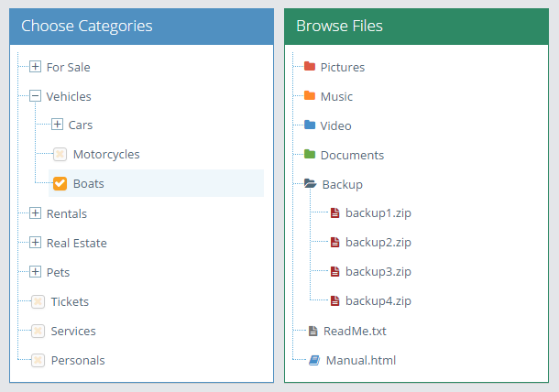Collapse the Vehicles category
This screenshot has height=392, width=559.
tap(35, 95)
